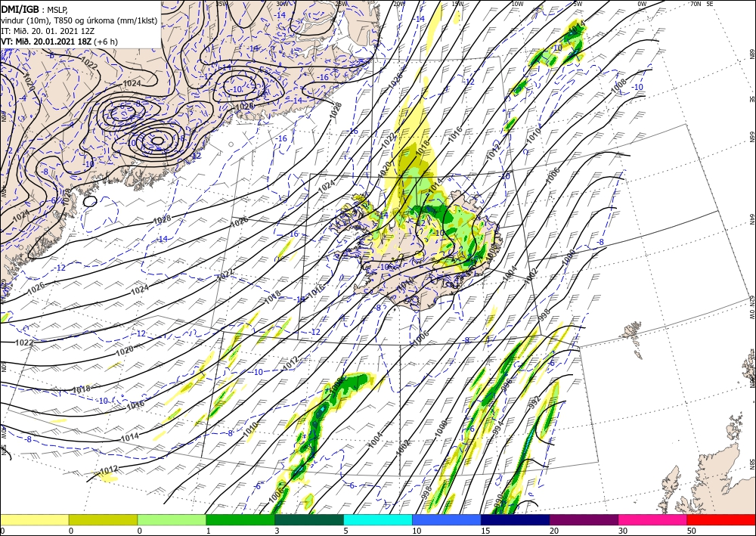
Task: Select the dark green legend swatch
Action: [x=309, y=519]
